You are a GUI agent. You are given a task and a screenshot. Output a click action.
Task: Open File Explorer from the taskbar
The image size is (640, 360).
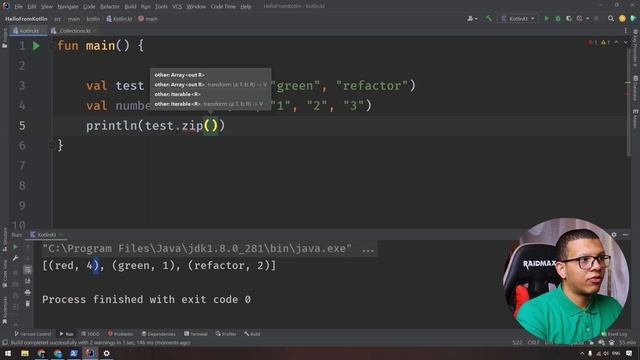coord(25,353)
